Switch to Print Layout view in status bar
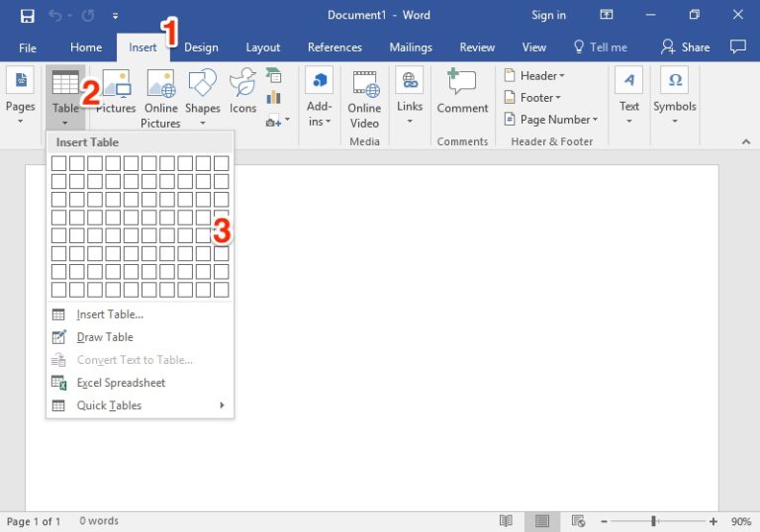 542,521
